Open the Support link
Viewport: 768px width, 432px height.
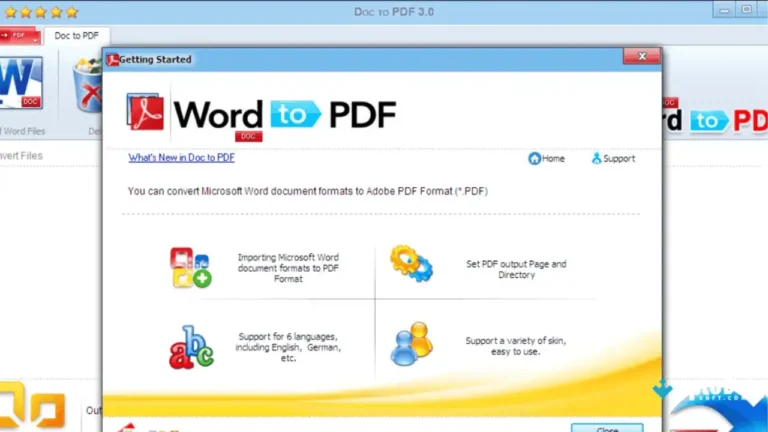613,159
